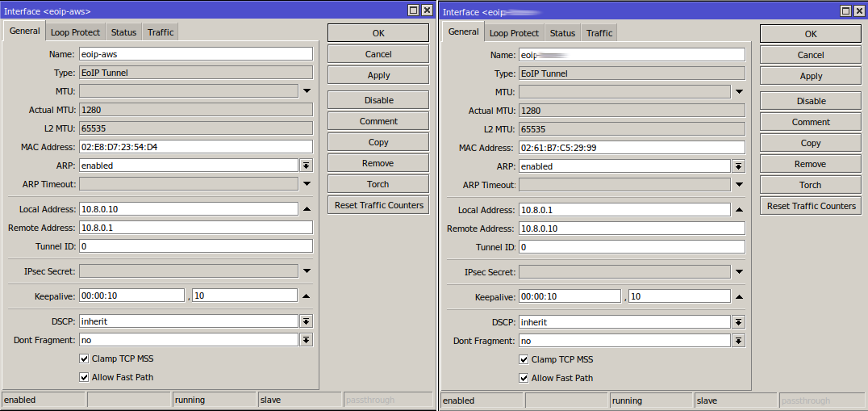Expand MTU field arrow in right window
The height and width of the screenshot is (411, 868).
pyautogui.click(x=739, y=91)
